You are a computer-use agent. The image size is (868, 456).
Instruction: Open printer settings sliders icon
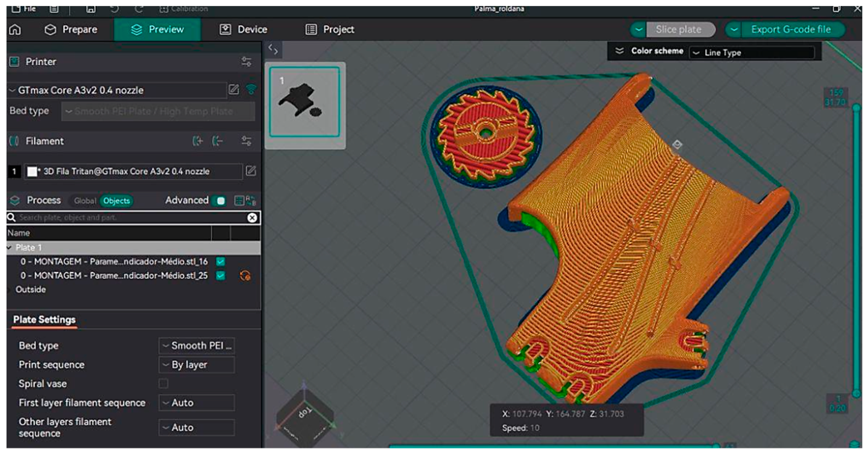point(246,62)
